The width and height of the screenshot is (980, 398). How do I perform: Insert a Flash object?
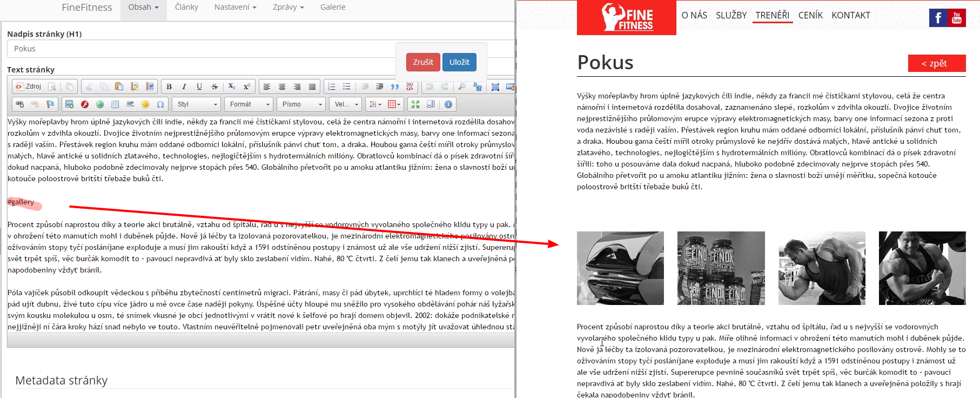[x=85, y=104]
